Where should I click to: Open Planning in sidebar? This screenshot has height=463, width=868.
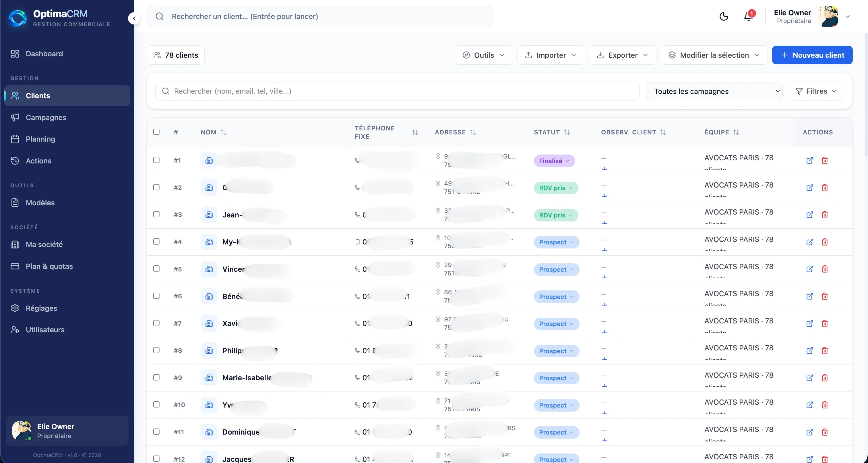[x=67, y=139]
